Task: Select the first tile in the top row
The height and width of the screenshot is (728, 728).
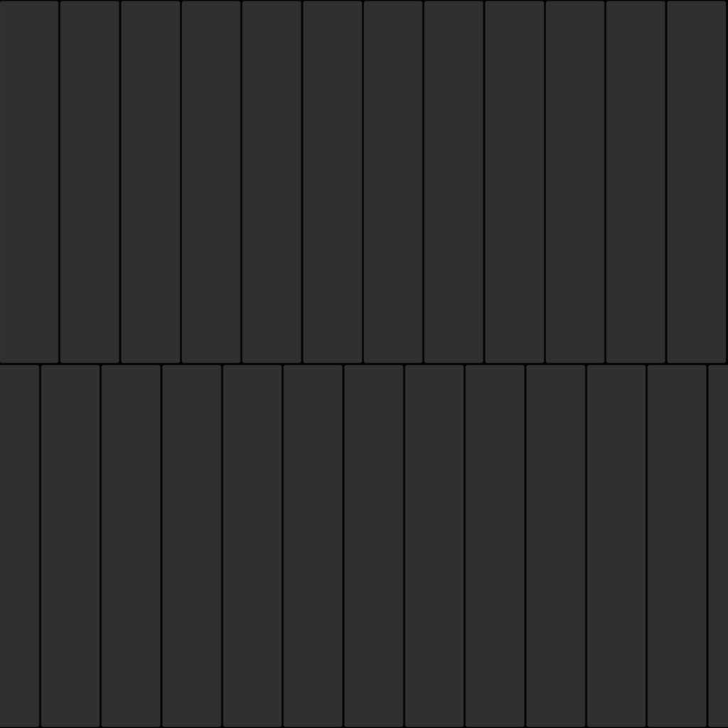Action: coord(28,181)
